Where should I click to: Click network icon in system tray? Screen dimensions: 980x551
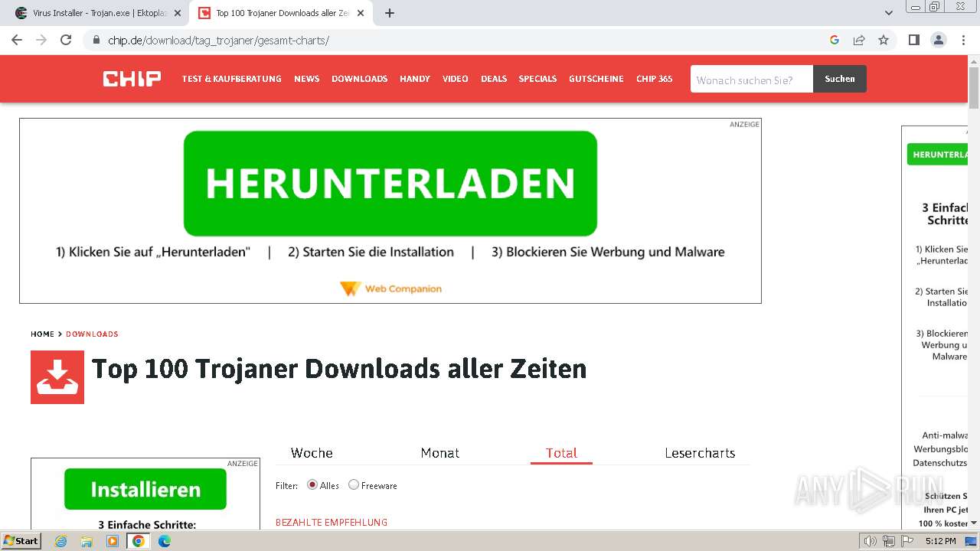(x=889, y=541)
